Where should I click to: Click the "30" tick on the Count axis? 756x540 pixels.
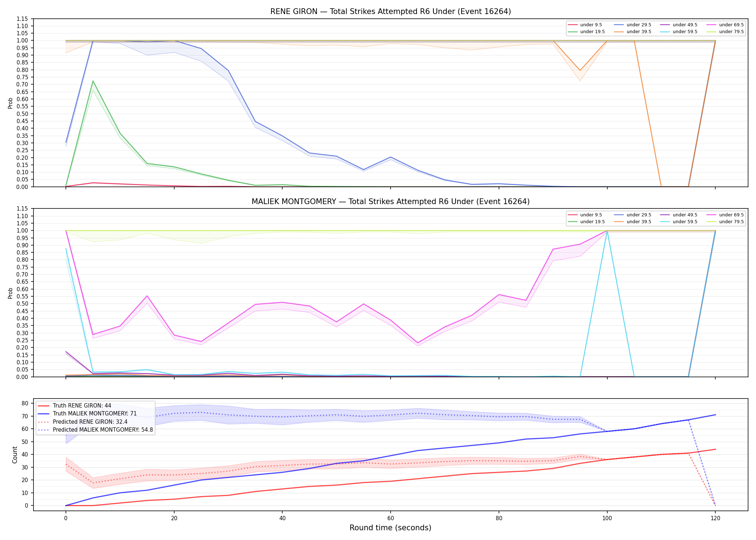click(x=25, y=467)
